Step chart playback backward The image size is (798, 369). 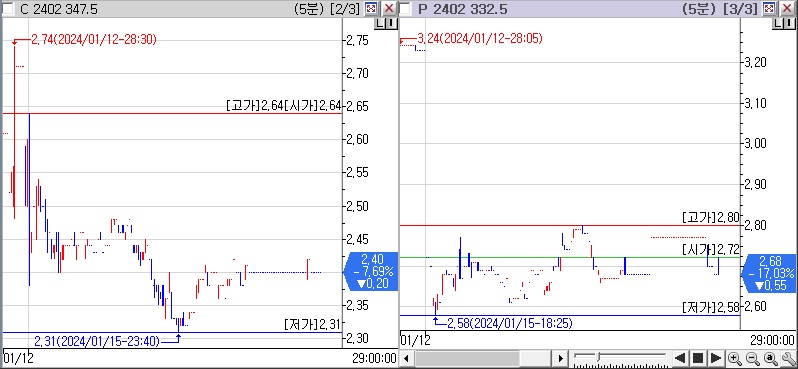pos(680,358)
